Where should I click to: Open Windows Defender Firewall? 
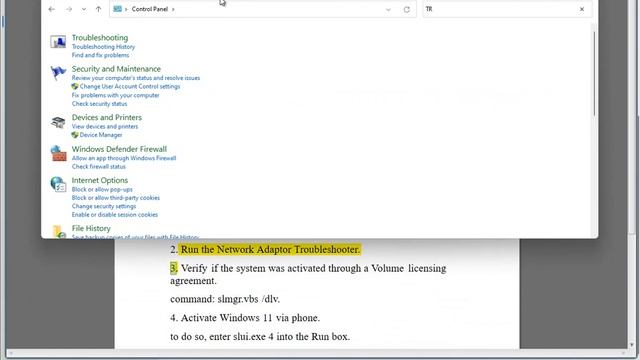tap(119, 149)
